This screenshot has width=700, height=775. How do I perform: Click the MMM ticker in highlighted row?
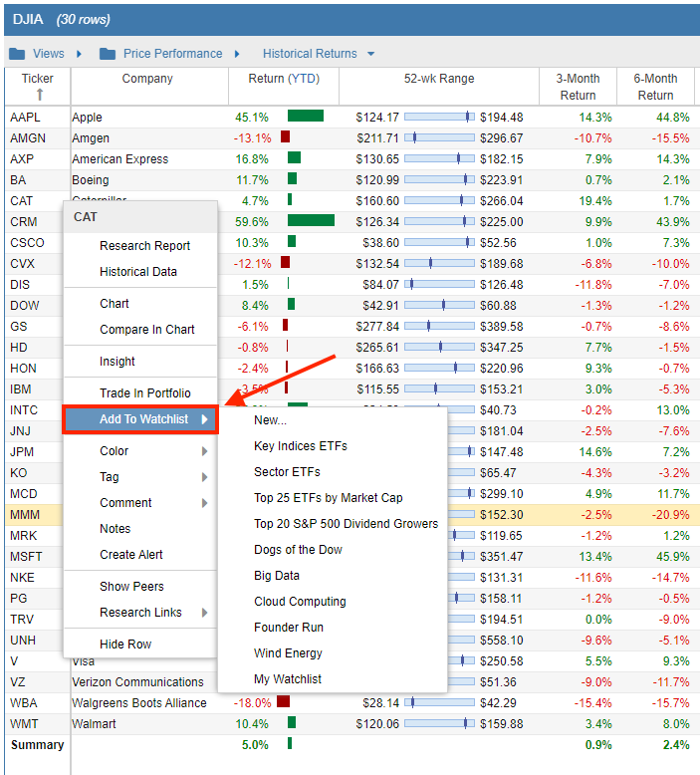[x=25, y=515]
